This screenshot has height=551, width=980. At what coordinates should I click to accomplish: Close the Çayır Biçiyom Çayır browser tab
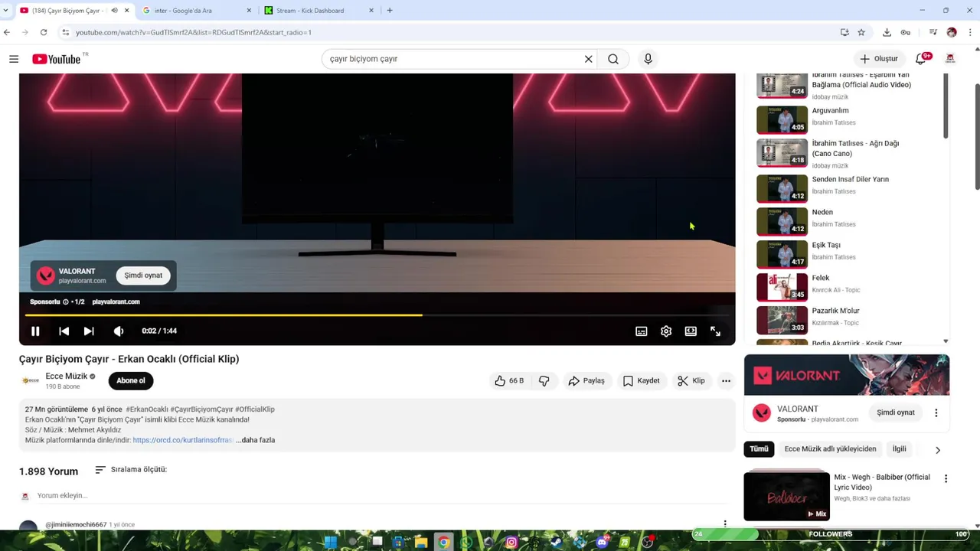click(x=127, y=11)
